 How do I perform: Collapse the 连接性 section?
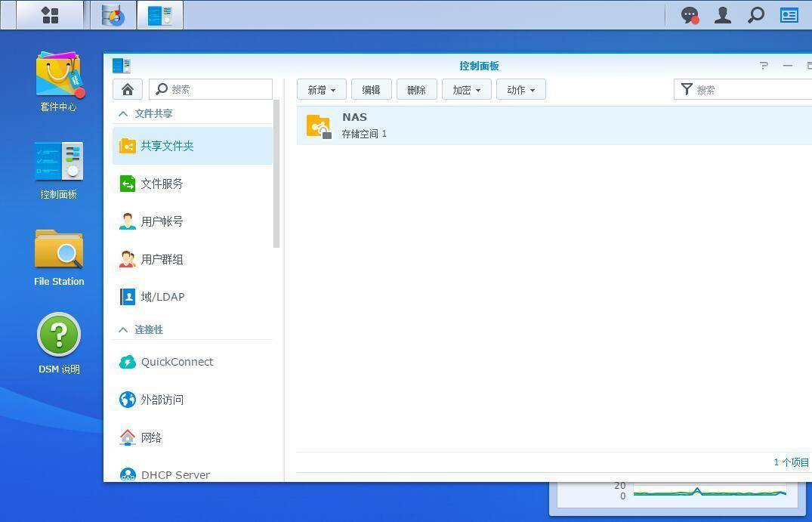point(123,330)
